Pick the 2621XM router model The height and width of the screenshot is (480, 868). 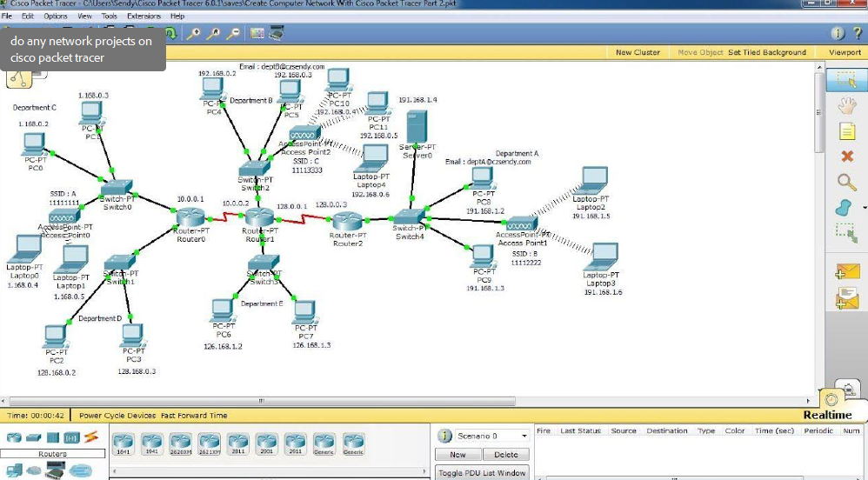(210, 444)
